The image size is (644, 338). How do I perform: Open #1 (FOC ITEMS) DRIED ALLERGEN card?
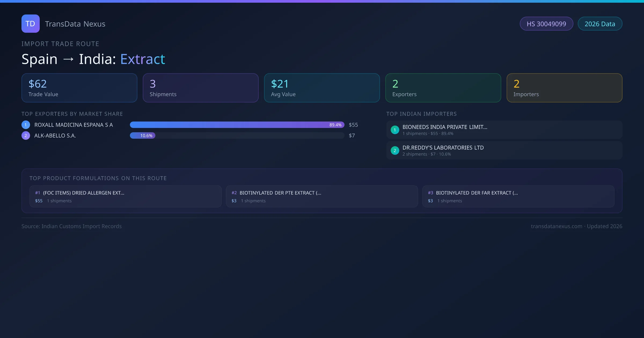tap(125, 196)
